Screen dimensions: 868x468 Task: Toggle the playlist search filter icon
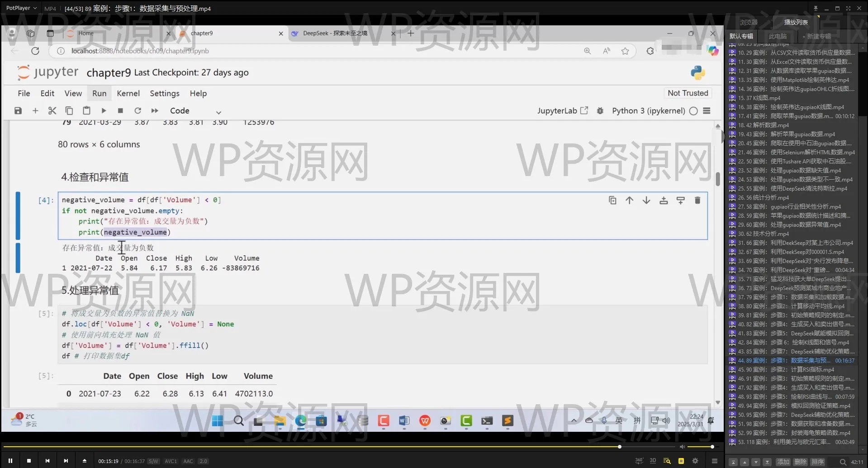[x=667, y=461]
